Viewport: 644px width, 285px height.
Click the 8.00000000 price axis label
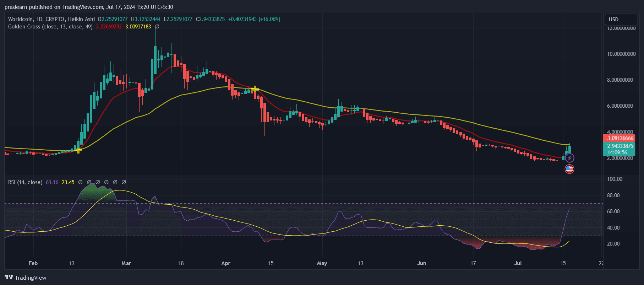620,80
